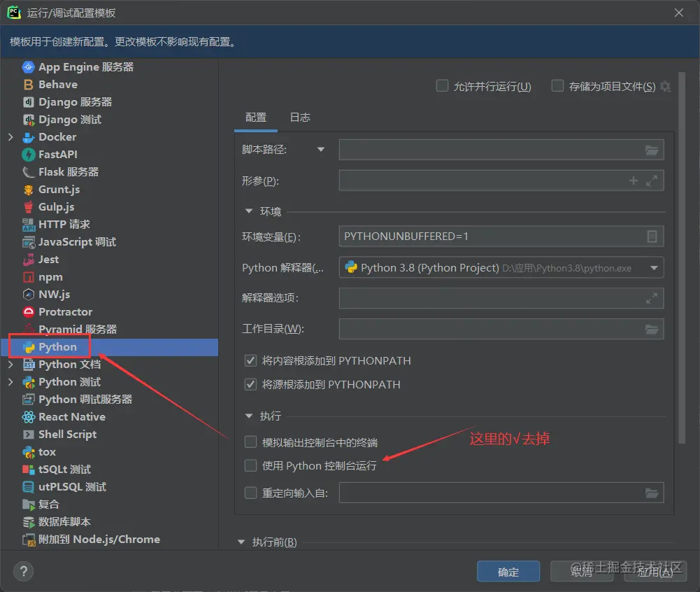Edit environment variables list icon
This screenshot has width=700, height=592.
[x=652, y=237]
